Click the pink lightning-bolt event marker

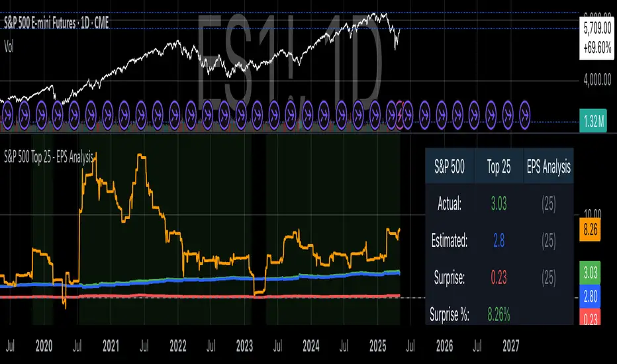click(400, 115)
